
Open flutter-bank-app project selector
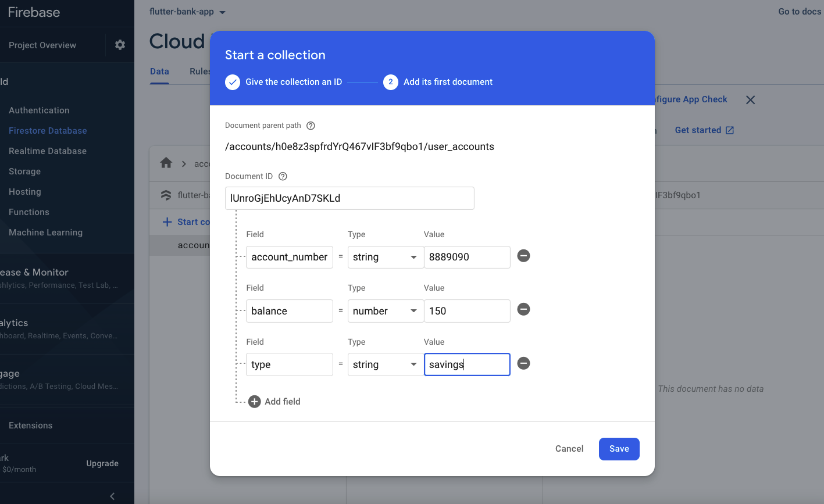point(187,12)
